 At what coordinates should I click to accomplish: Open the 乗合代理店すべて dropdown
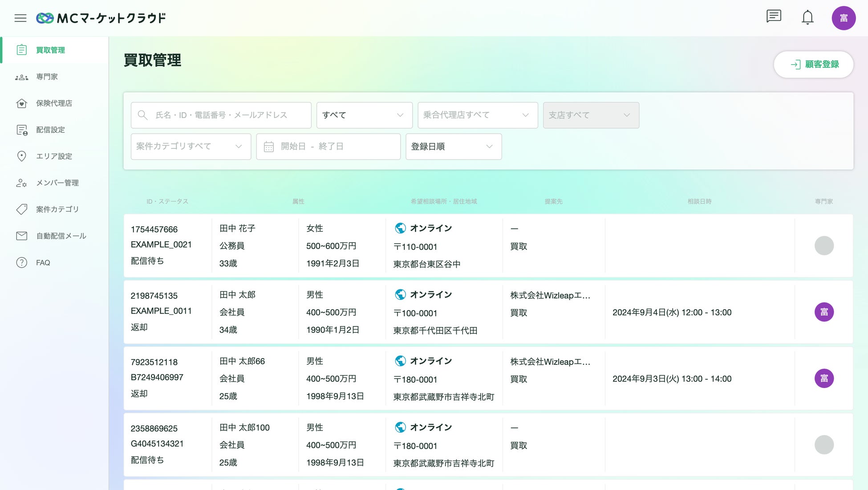(x=477, y=115)
